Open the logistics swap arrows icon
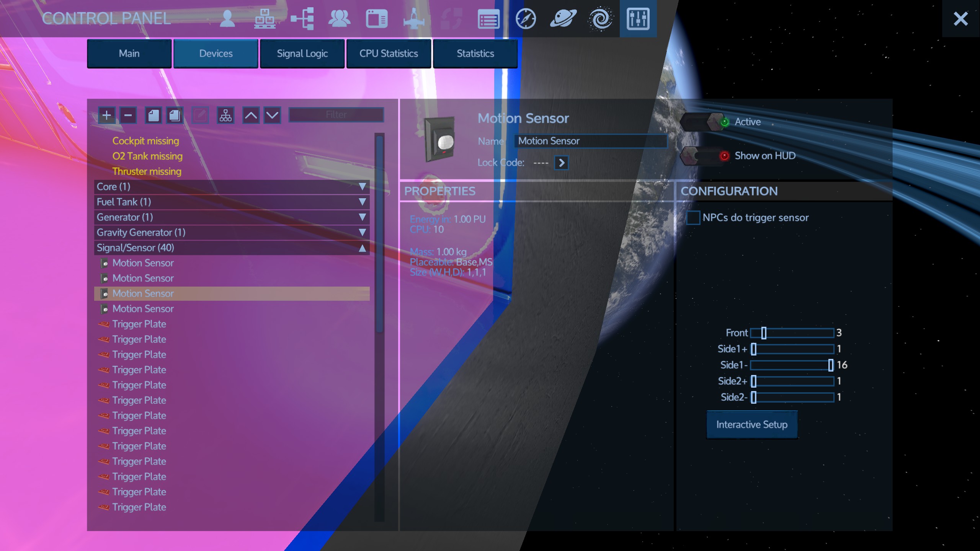The height and width of the screenshot is (551, 980). [451, 19]
